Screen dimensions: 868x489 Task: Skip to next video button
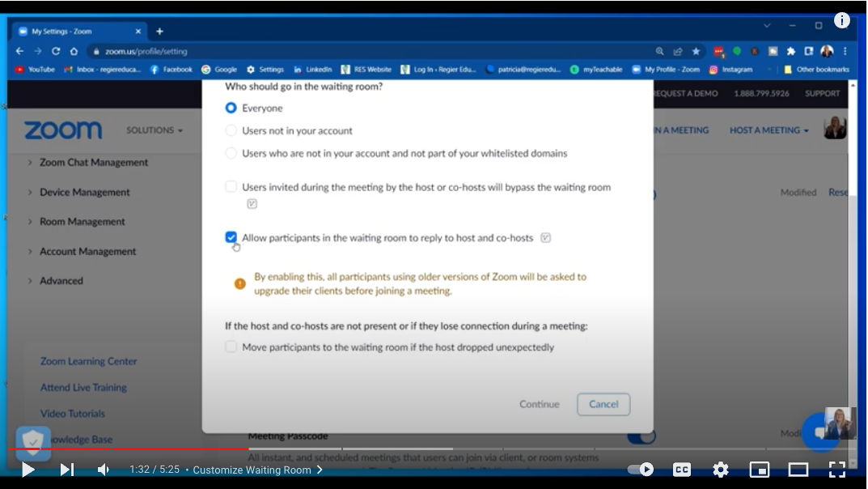click(67, 470)
